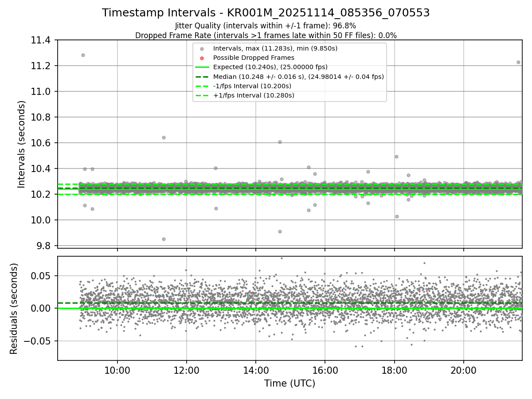Click the outlier point near 11.23 seconds at far right
This screenshot has height=399, width=532.
tap(518, 62)
